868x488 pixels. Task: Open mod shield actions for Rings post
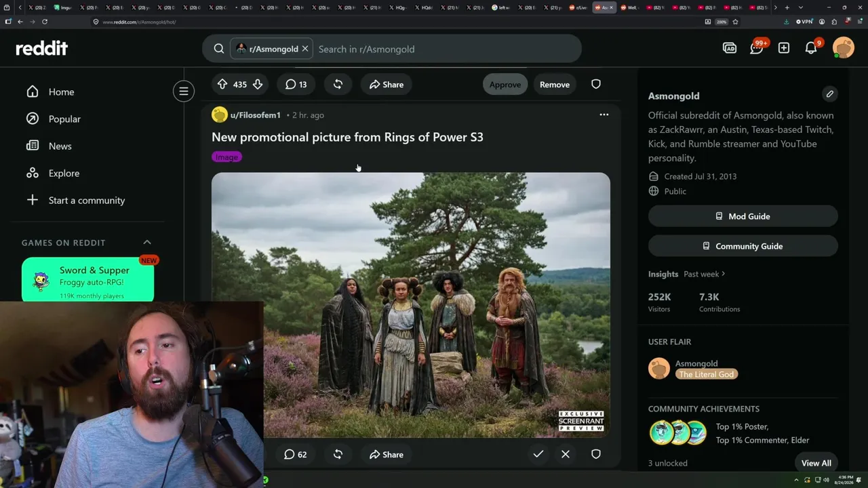pos(596,454)
